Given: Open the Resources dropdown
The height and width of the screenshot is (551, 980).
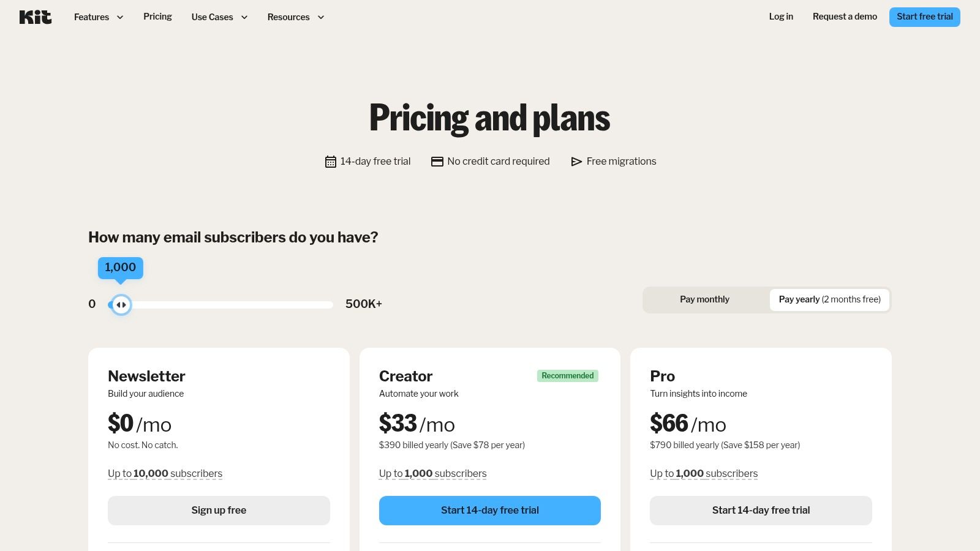Looking at the screenshot, I should click(295, 17).
